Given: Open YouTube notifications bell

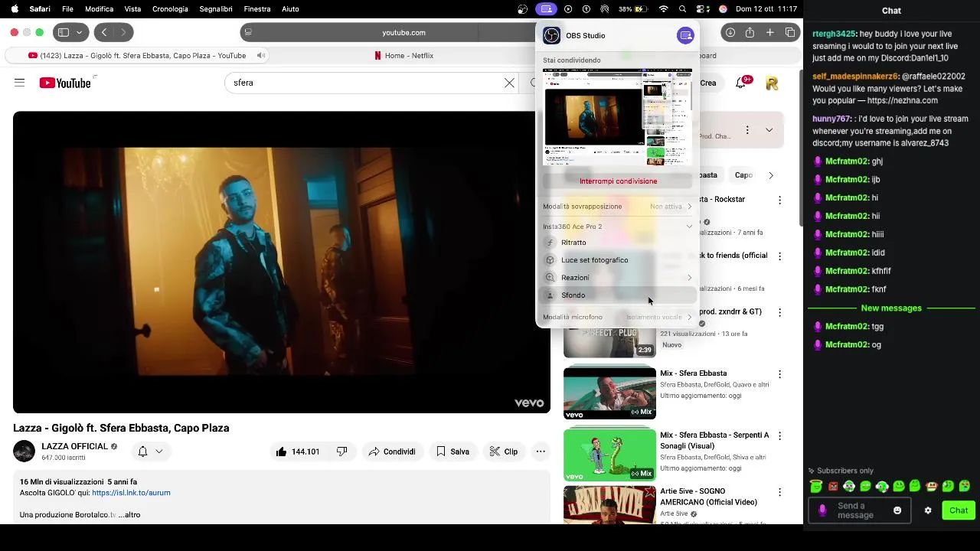Looking at the screenshot, I should pyautogui.click(x=740, y=83).
